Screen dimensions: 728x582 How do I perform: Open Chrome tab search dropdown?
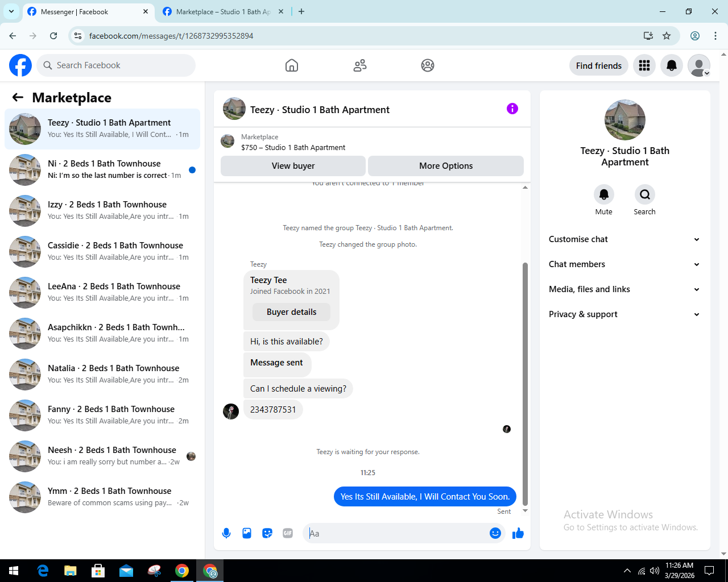click(x=11, y=11)
